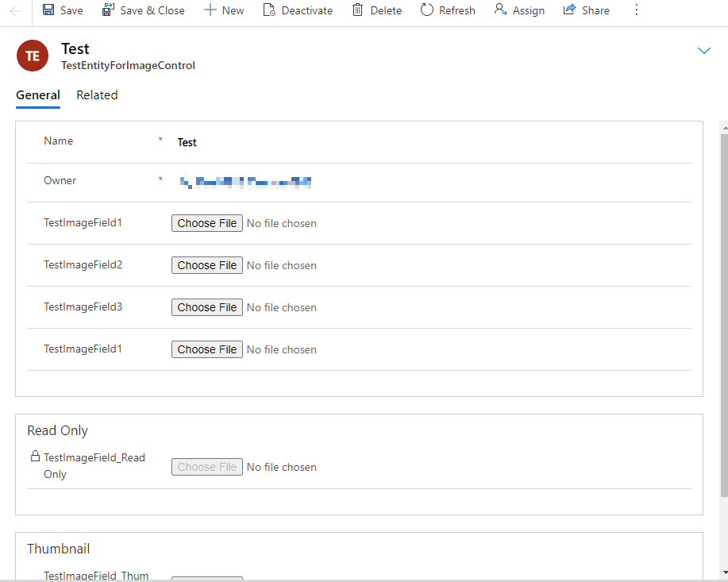Switch to the Related tab

tap(97, 95)
